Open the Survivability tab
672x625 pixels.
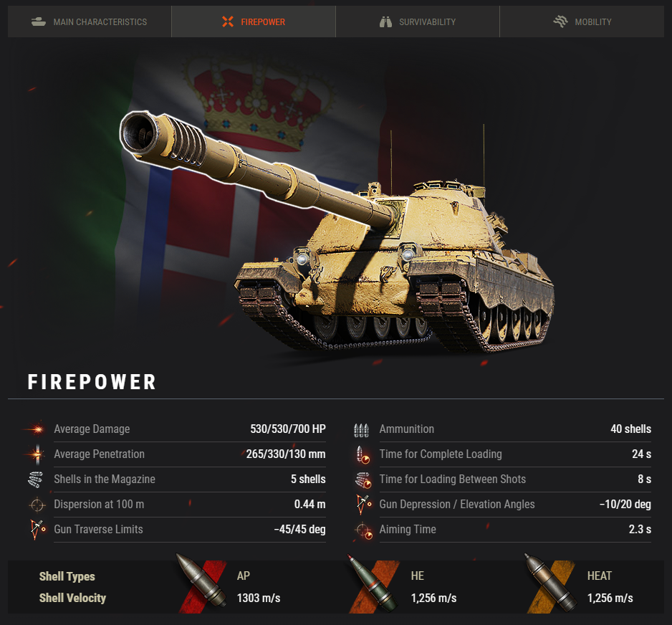pos(418,22)
